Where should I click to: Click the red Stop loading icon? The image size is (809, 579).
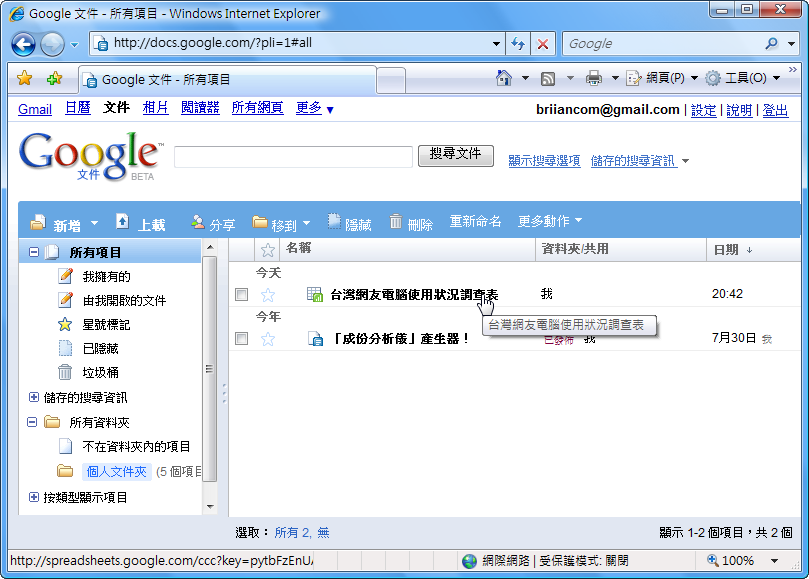coord(543,44)
